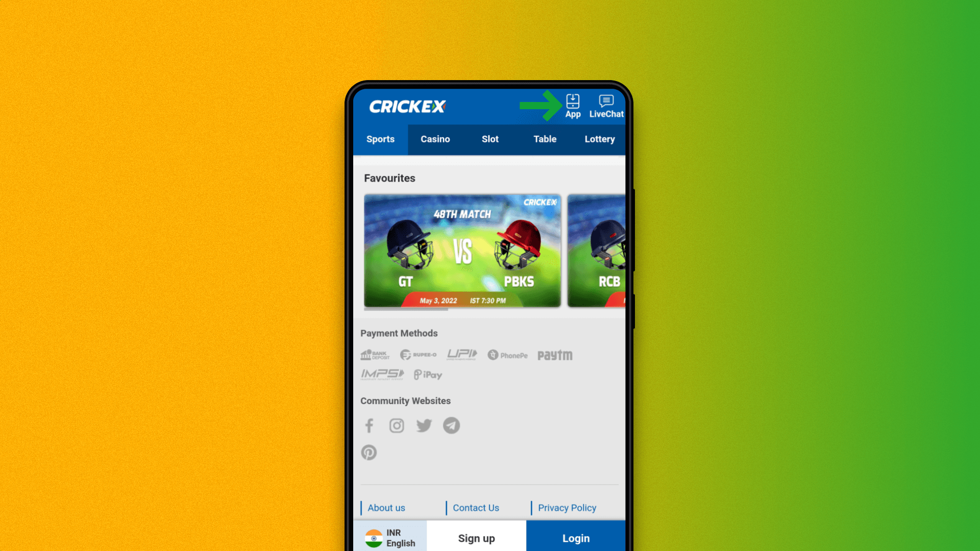Toggle Bank Deposit payment option
The height and width of the screenshot is (551, 980).
click(x=376, y=355)
